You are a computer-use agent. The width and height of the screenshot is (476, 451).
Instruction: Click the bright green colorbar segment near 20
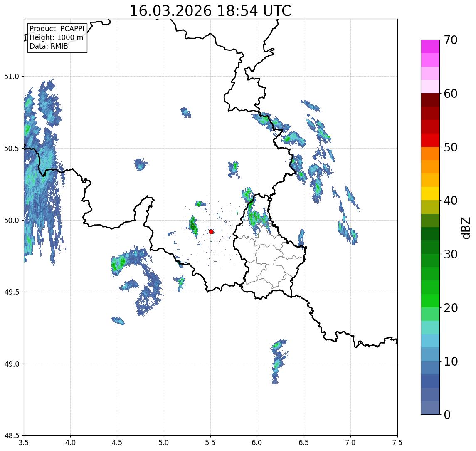(x=430, y=301)
